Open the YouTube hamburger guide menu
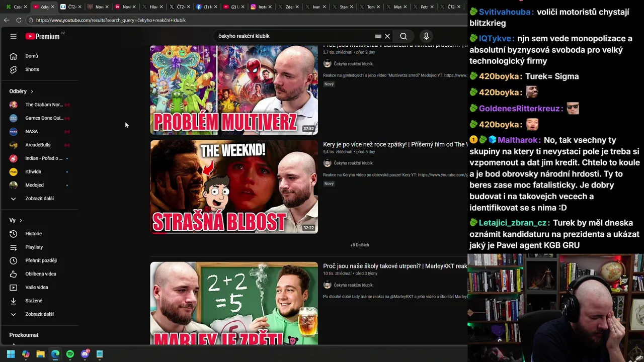Viewport: 644px width, 362px height. pyautogui.click(x=14, y=36)
